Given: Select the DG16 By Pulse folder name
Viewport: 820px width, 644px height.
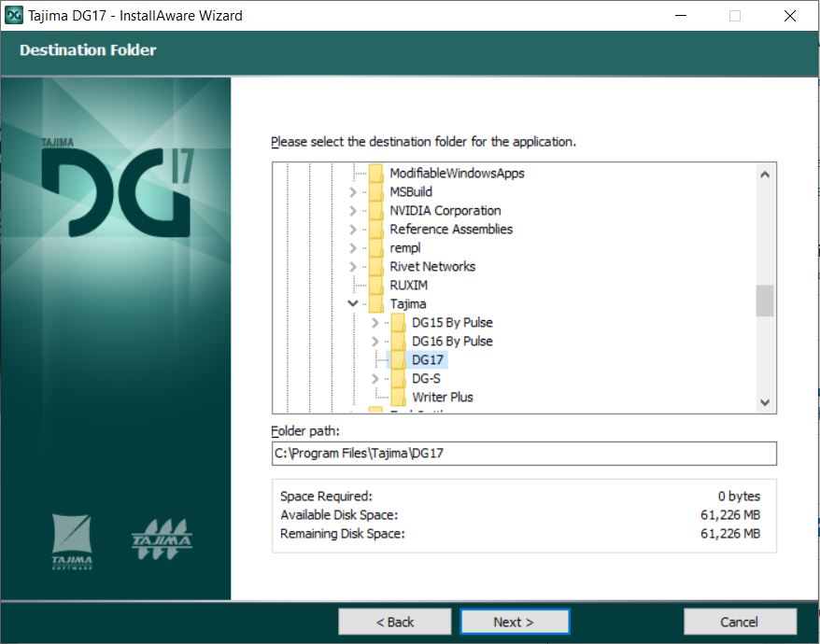Looking at the screenshot, I should click(452, 342).
